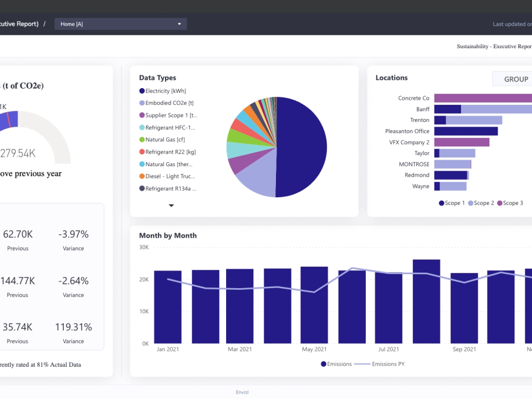The image size is (532, 399).
Task: Select the 'Refrigerant R22 [kg]' legend label
Action: 171,152
